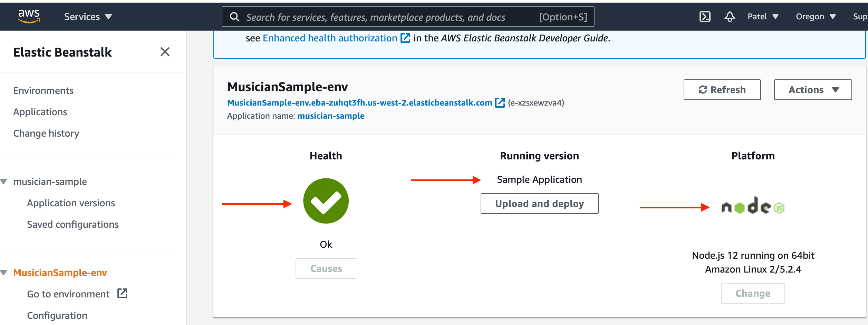This screenshot has height=325, width=868.
Task: Click the Upload and deploy button
Action: point(539,204)
